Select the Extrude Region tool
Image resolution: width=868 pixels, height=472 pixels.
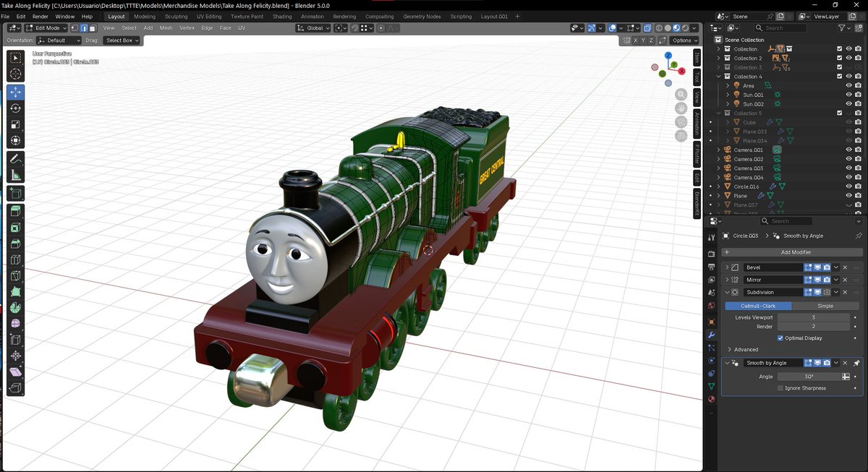[x=15, y=212]
